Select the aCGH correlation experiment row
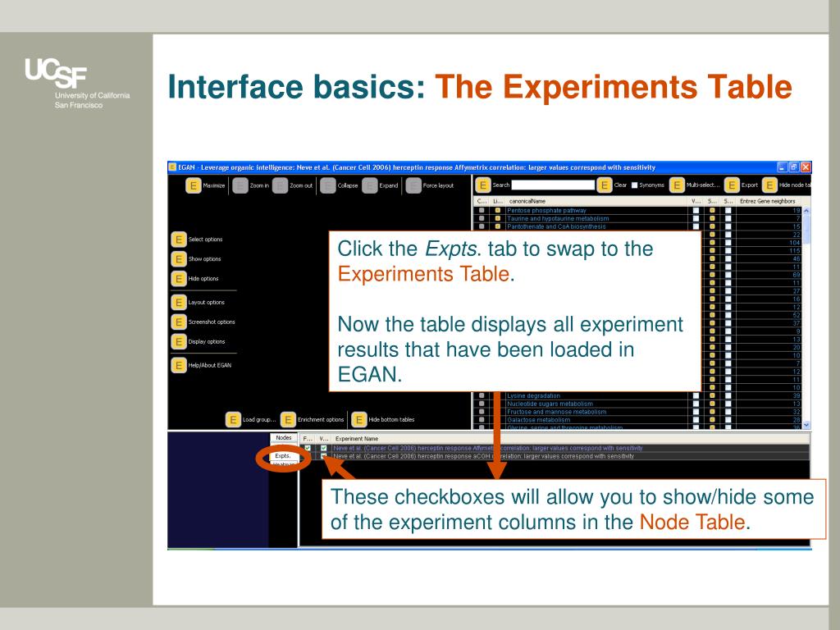The image size is (840, 630). click(x=555, y=456)
